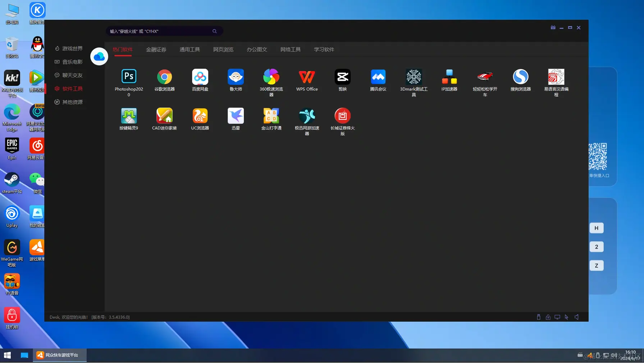Image resolution: width=644 pixels, height=363 pixels.
Task: Launch WPS Office
Action: (307, 77)
